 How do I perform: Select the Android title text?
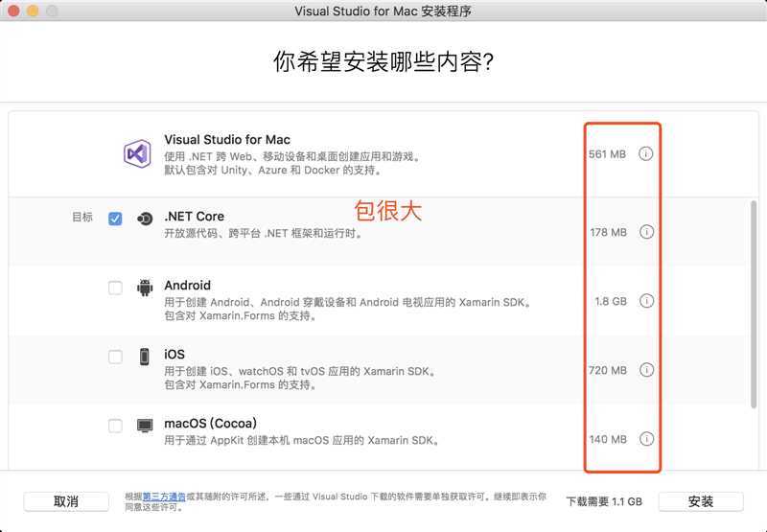(x=187, y=285)
